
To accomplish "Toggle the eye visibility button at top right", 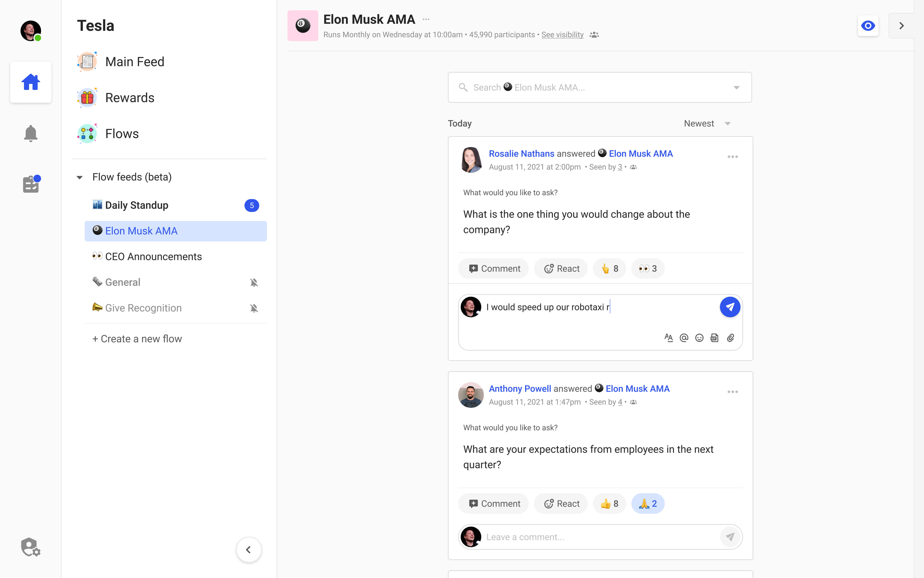I will [x=868, y=26].
